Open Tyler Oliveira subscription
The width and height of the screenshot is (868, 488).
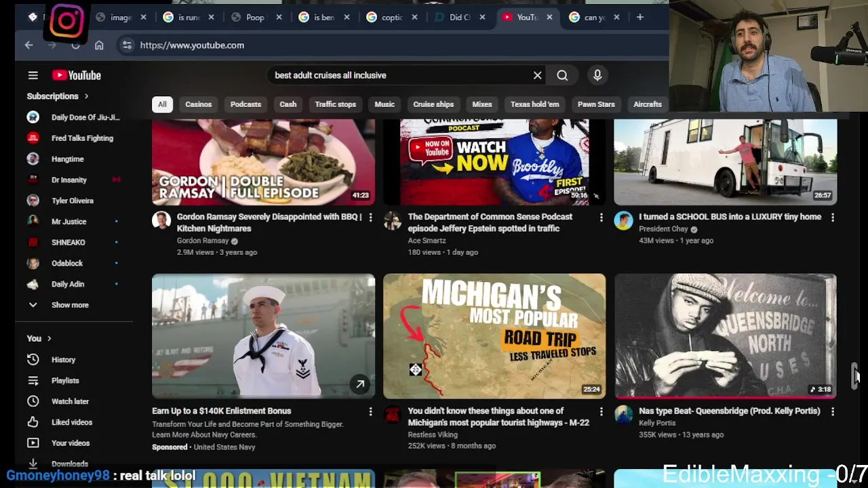(71, 201)
